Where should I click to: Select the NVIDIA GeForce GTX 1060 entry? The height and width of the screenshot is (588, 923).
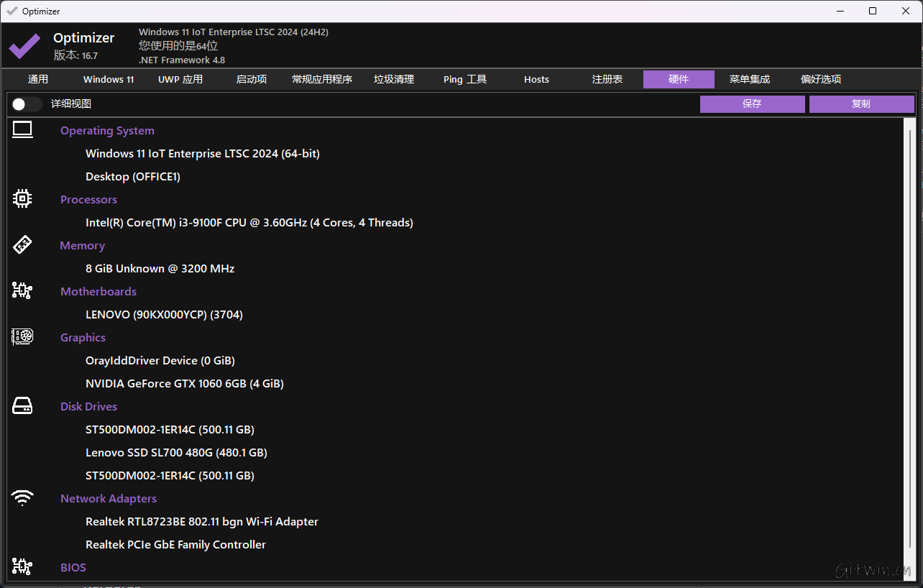pos(184,383)
